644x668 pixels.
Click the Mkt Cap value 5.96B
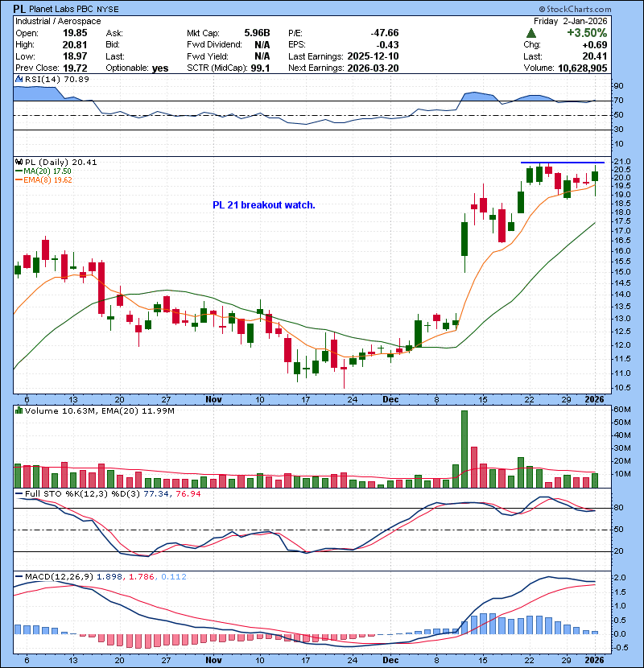pos(257,33)
